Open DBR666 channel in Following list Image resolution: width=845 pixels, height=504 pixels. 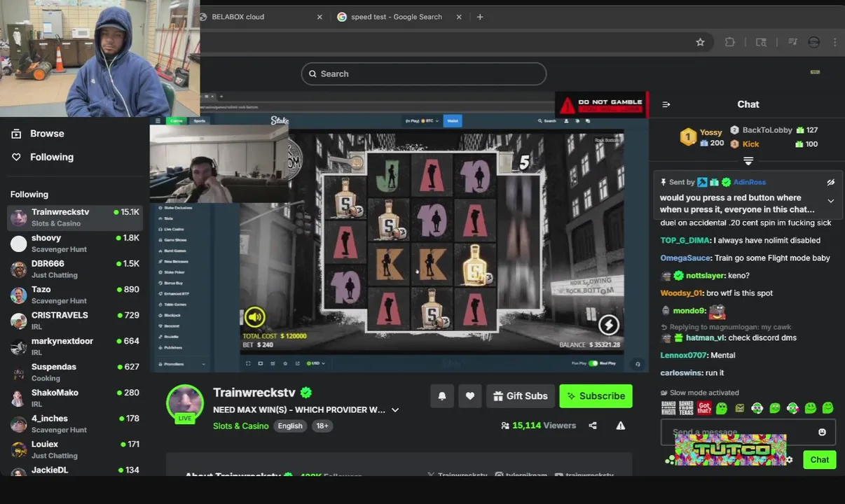pyautogui.click(x=74, y=269)
